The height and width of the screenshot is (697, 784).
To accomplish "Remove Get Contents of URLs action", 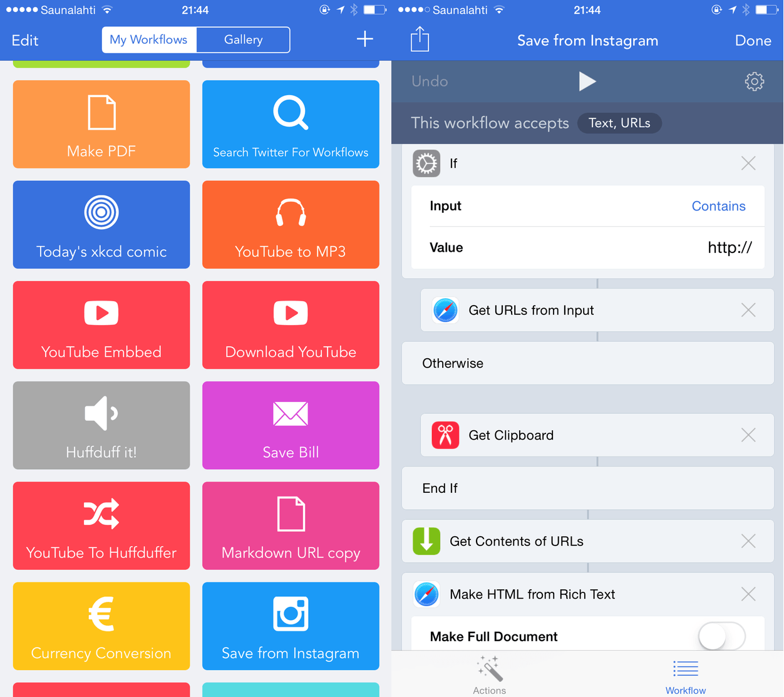I will (748, 541).
